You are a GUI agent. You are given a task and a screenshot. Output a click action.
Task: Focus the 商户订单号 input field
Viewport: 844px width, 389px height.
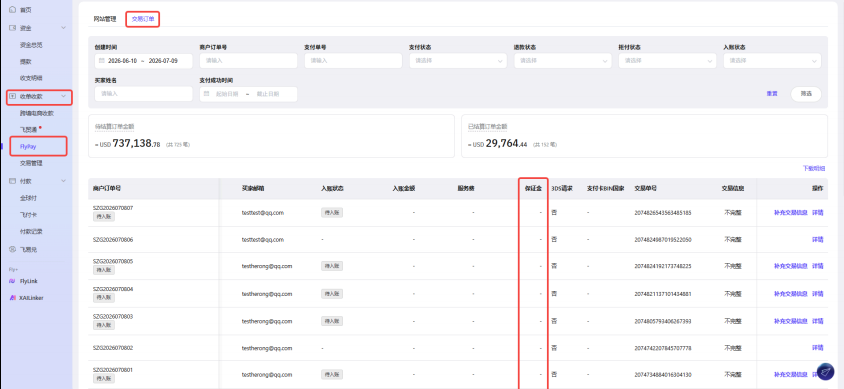[248, 61]
